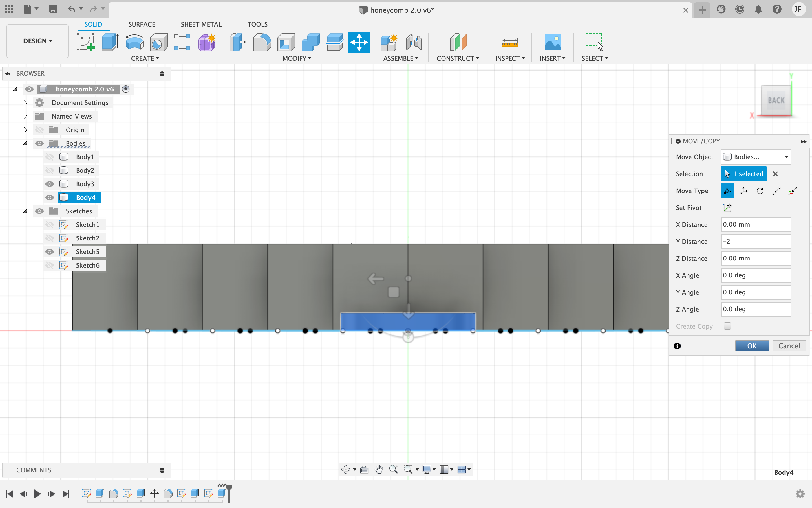
Task: Select the Shell tool
Action: [x=286, y=42]
